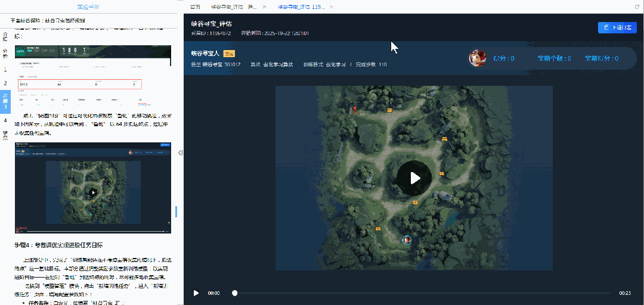Viewport: 644px width, 305px height.
Task: Click the treasure chest icon nearest the pin
Action: tap(389, 110)
